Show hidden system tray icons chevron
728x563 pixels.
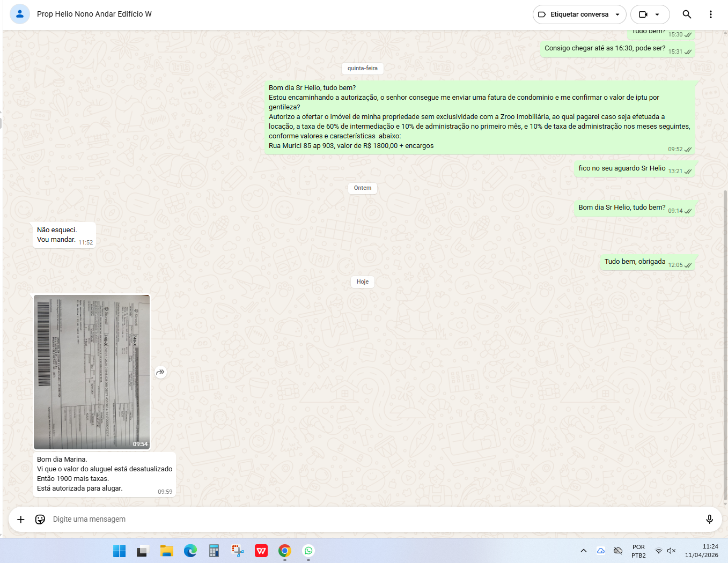[x=584, y=551]
